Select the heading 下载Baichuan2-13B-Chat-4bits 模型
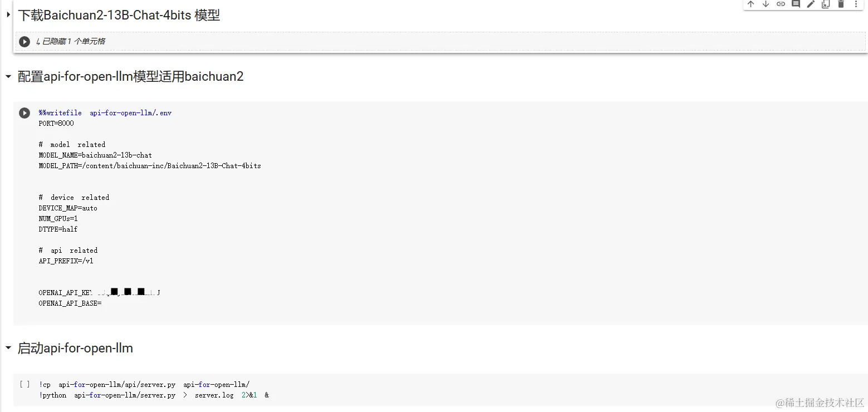This screenshot has width=868, height=412. coord(119,15)
